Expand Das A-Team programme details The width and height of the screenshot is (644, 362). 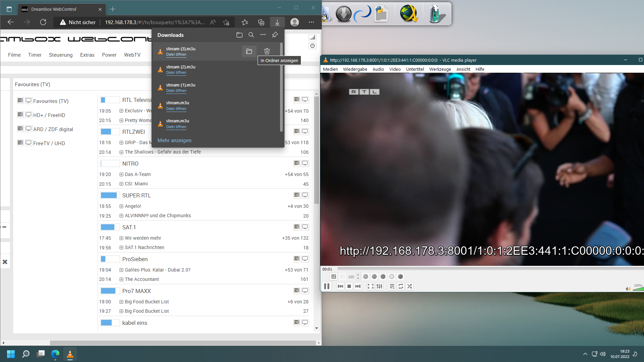(x=121, y=174)
